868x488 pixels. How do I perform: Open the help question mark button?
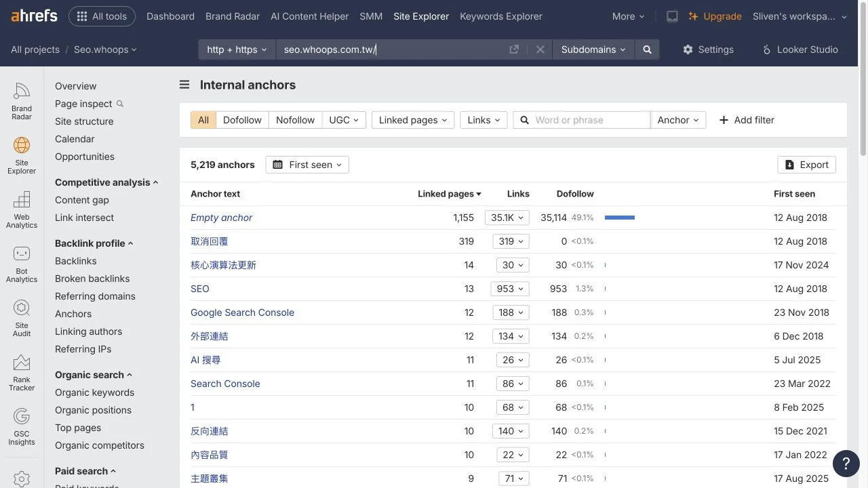846,464
